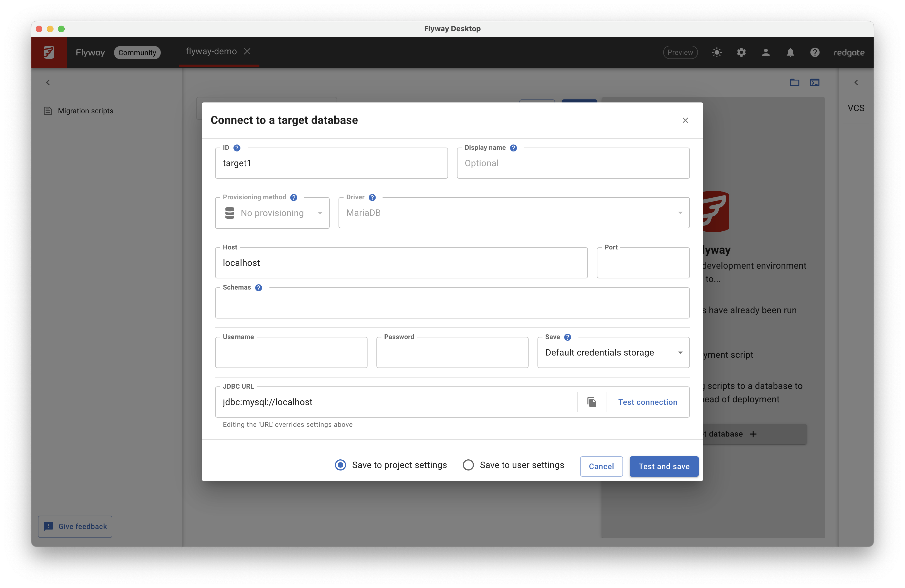Expand the VCS panel chevron
The height and width of the screenshot is (588, 905).
pyautogui.click(x=856, y=82)
